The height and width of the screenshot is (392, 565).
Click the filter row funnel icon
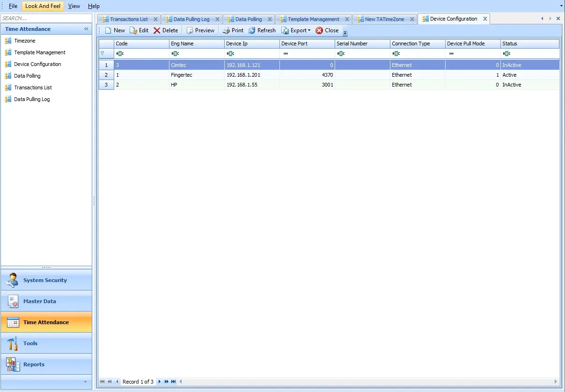pyautogui.click(x=103, y=53)
